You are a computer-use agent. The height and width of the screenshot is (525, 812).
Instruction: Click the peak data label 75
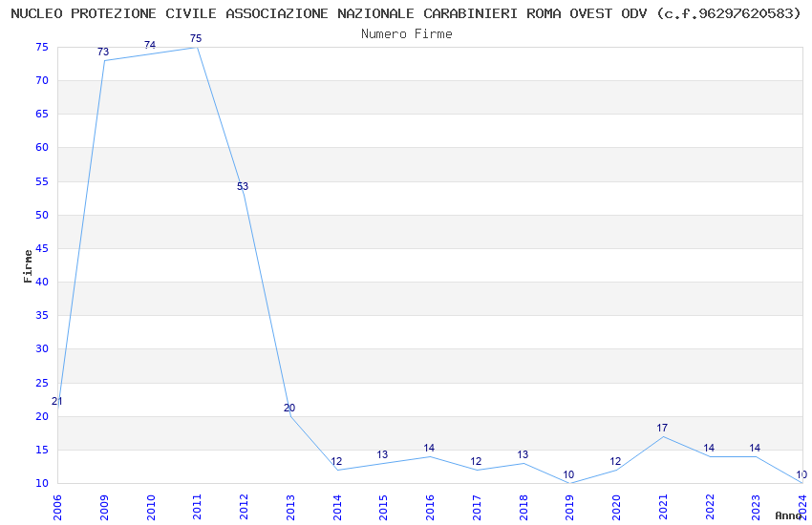[x=196, y=38]
